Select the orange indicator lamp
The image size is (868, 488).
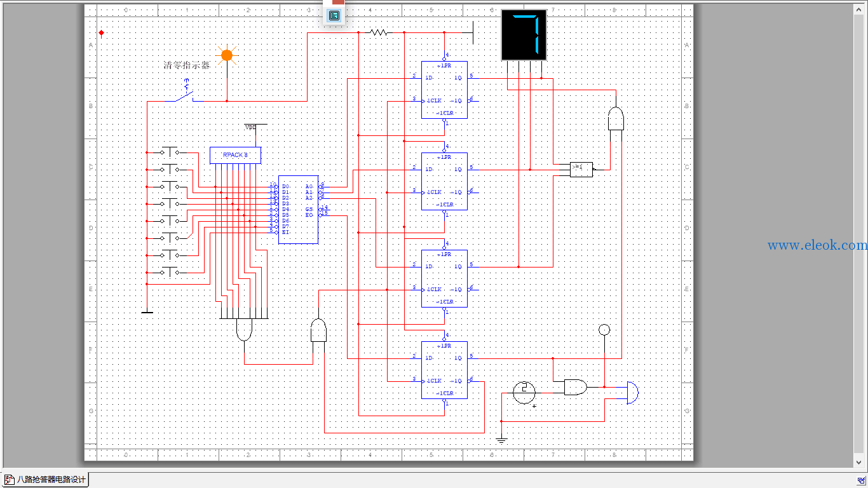(227, 55)
